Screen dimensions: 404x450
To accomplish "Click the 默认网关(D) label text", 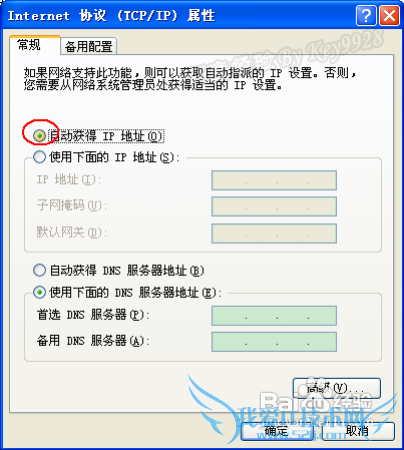I will (x=69, y=232).
